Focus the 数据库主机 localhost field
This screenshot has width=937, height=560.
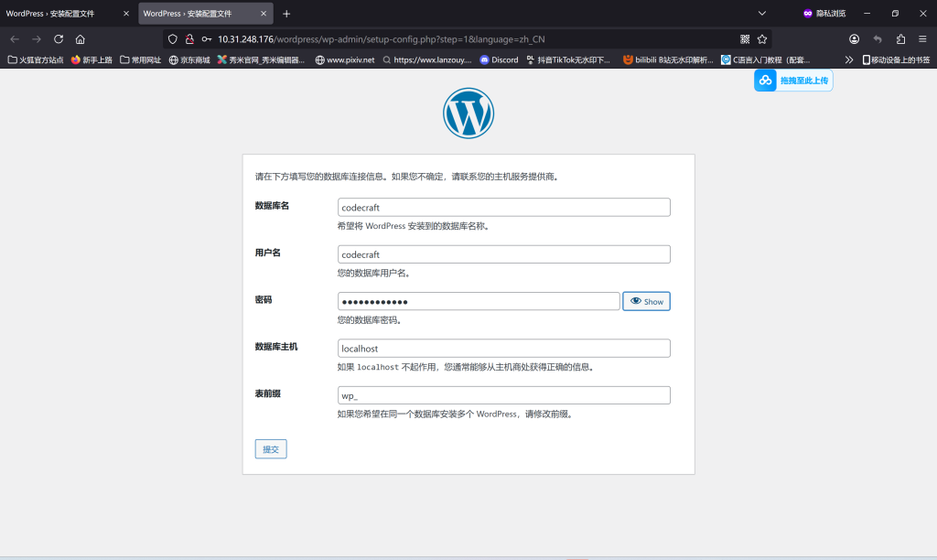(x=504, y=349)
